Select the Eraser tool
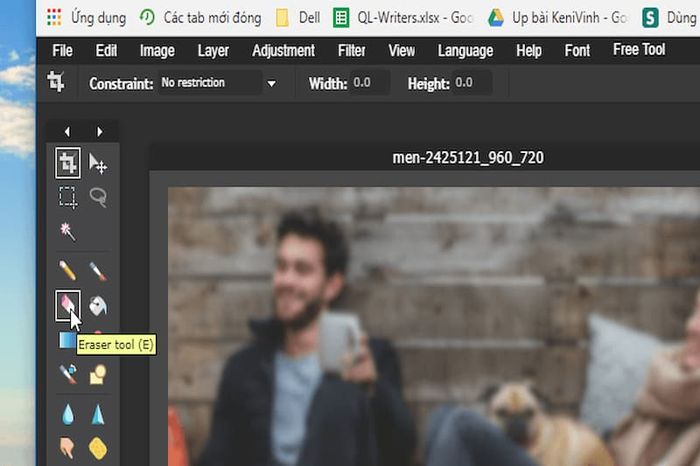 pos(68,305)
